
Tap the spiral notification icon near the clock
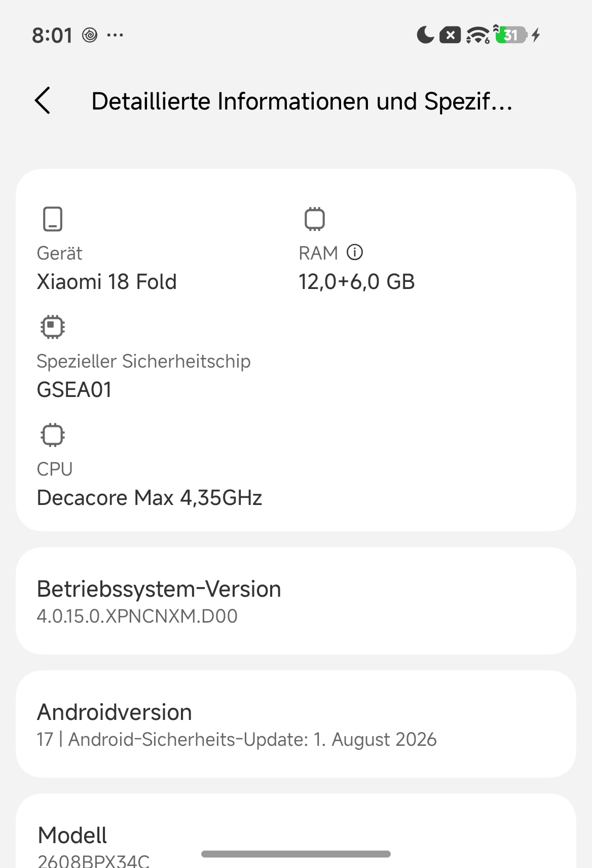click(90, 35)
